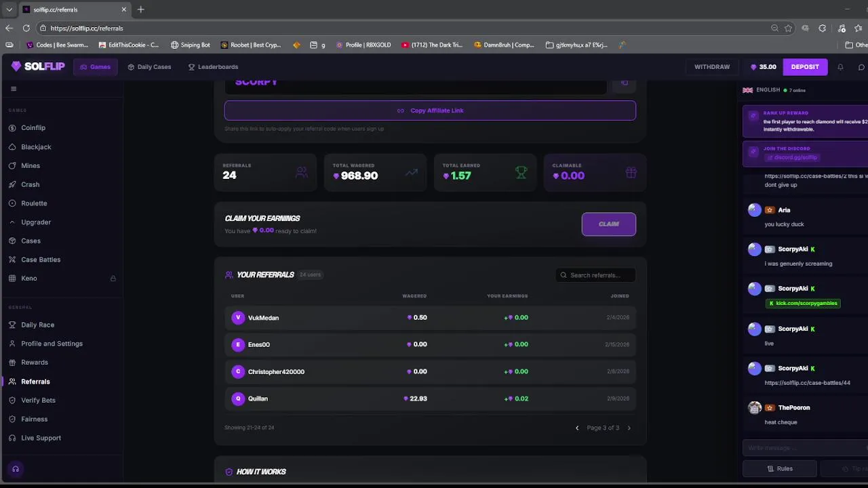
Task: Copy the referral code icon
Action: (624, 83)
